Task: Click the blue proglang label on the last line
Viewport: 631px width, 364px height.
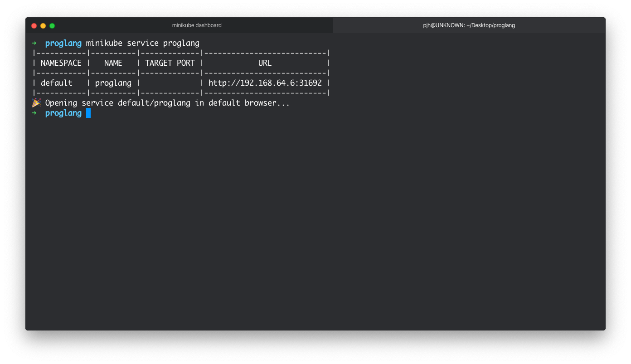Action: click(63, 113)
